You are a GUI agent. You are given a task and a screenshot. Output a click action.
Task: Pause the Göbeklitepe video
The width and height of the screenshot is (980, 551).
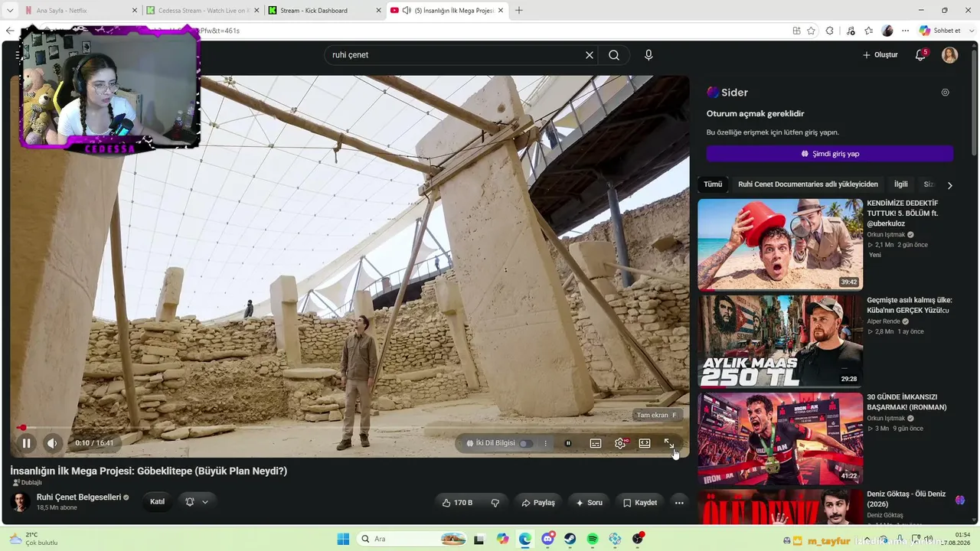tap(26, 443)
